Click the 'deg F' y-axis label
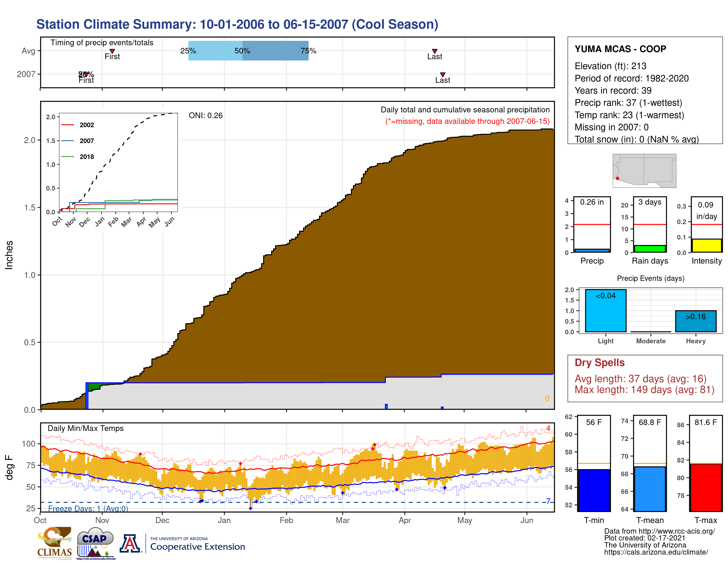The image size is (728, 563). 9,467
